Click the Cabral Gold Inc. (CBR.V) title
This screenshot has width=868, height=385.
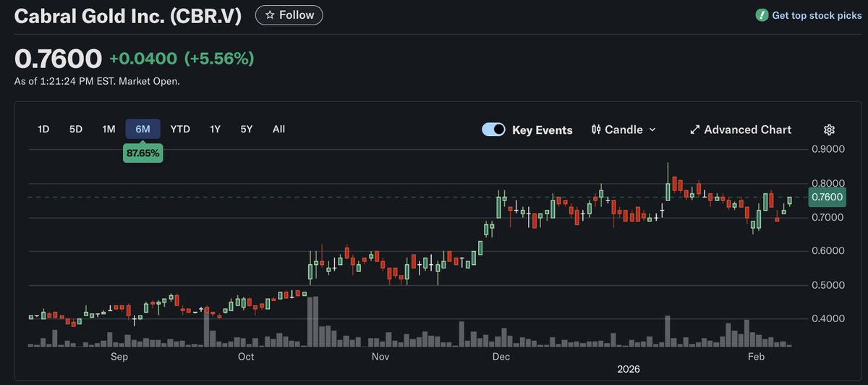[x=128, y=15]
